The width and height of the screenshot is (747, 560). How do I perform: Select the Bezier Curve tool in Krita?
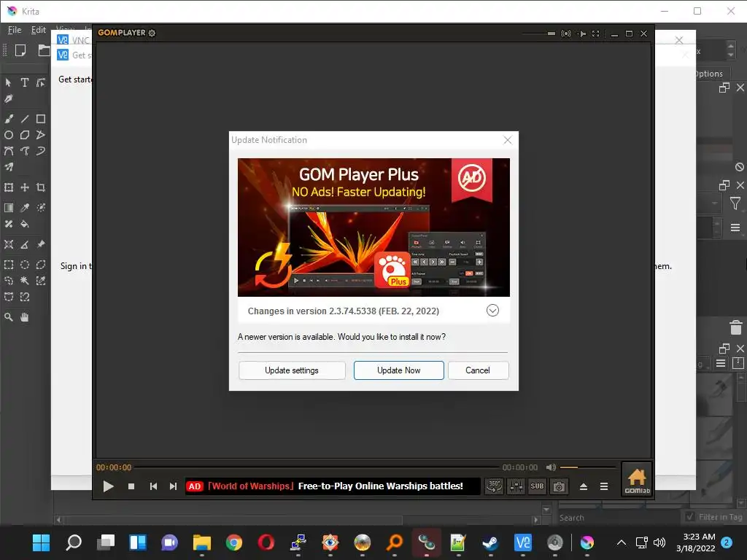pos(9,151)
